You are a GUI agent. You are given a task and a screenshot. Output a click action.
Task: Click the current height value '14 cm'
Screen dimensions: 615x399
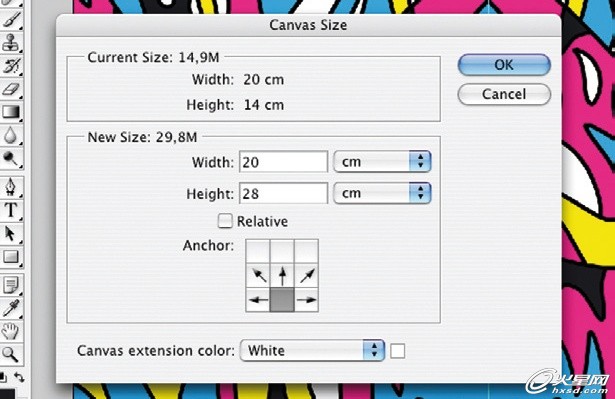[x=264, y=105]
